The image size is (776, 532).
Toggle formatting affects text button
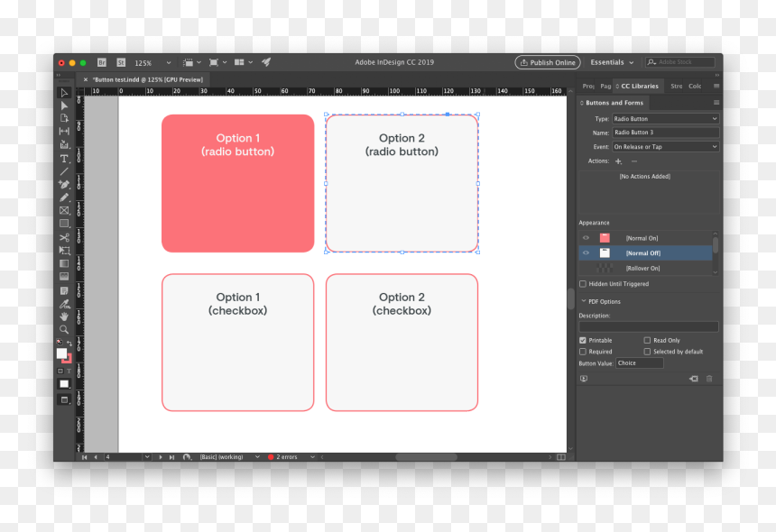tap(69, 371)
